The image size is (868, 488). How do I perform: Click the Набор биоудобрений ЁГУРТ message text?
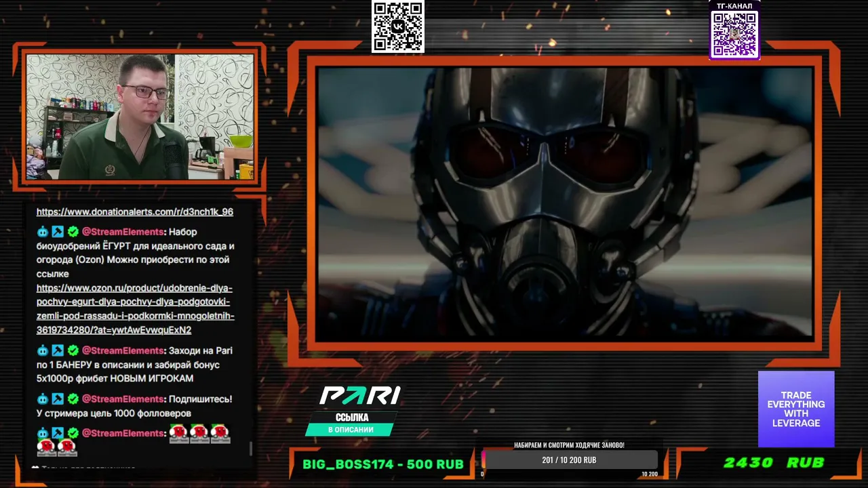pos(136,253)
